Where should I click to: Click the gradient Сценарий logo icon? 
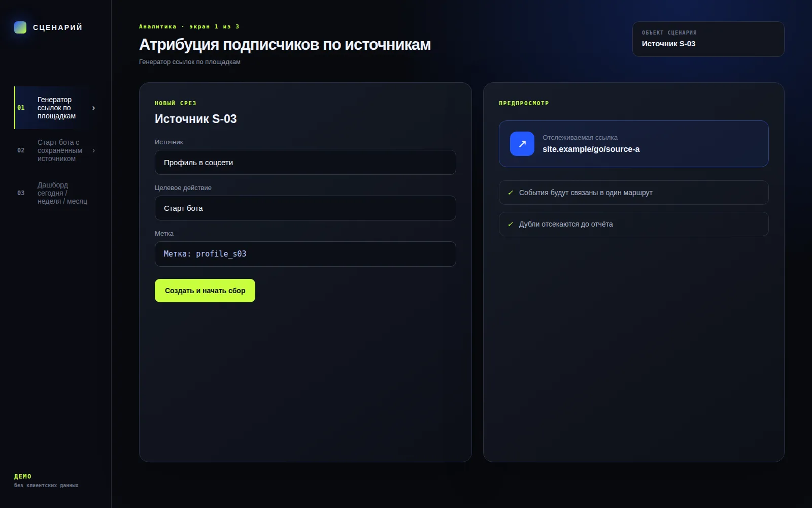tap(20, 27)
